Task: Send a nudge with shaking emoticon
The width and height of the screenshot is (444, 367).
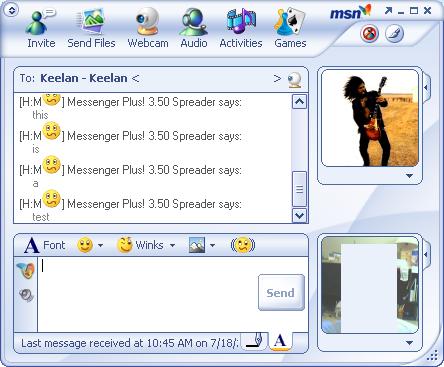Action: tap(243, 246)
